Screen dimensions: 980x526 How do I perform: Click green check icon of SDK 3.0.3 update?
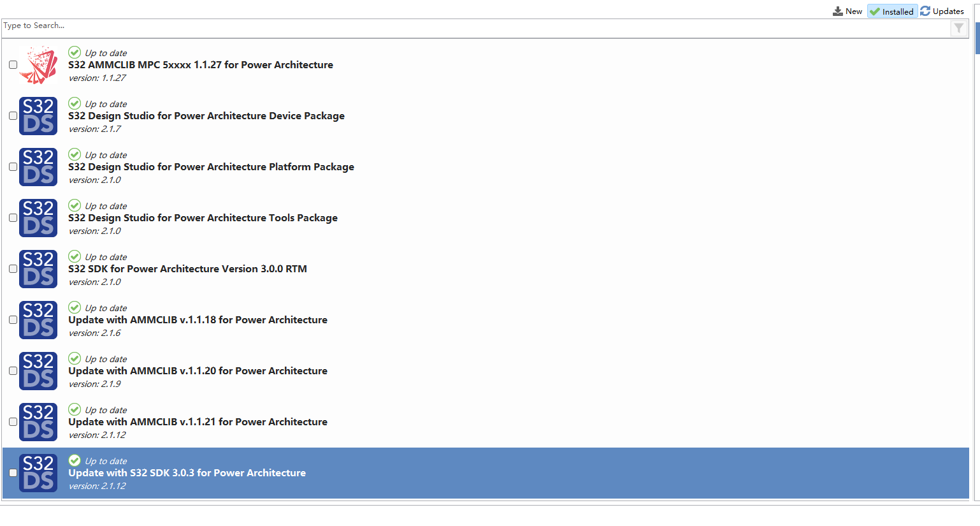[x=75, y=460]
